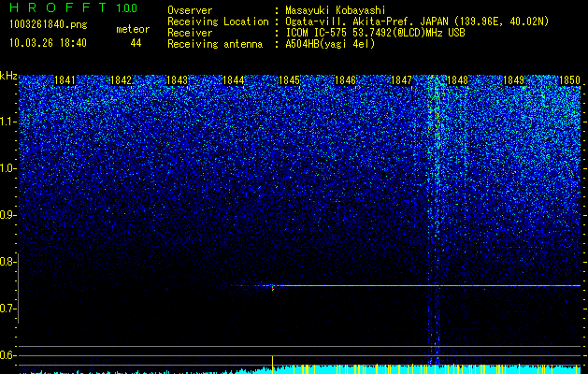Click the HROFFT 1.0.0 title text

(74, 7)
